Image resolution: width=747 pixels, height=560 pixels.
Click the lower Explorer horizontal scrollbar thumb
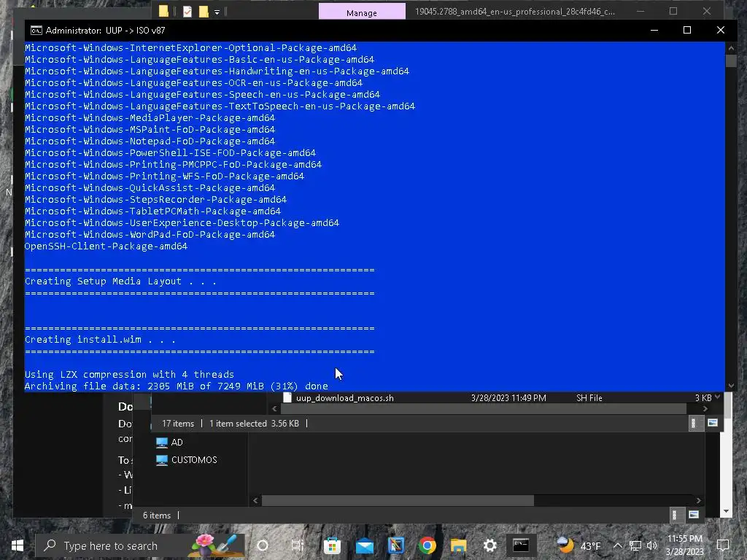tap(398, 500)
